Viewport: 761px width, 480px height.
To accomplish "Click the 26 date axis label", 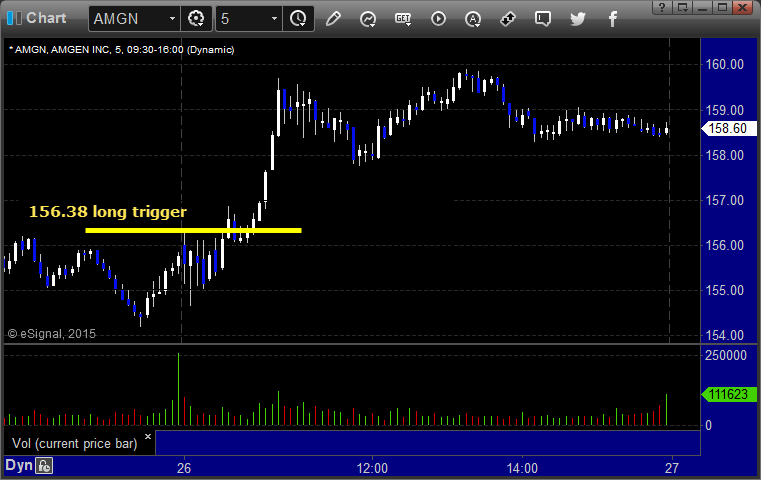I will coord(184,468).
